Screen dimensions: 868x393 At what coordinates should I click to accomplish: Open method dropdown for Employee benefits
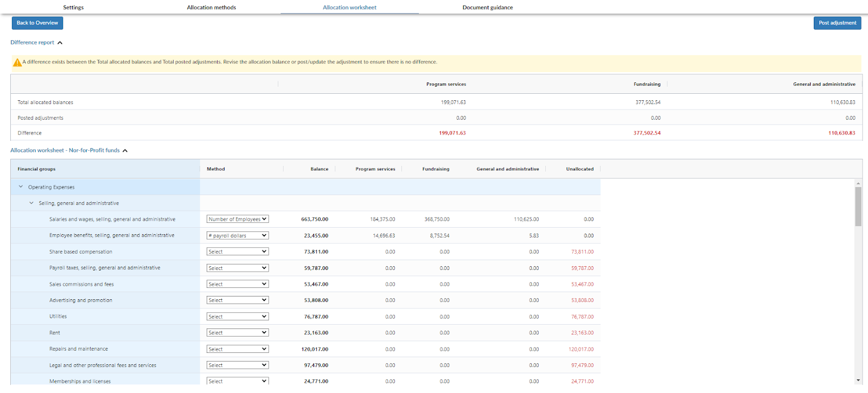tap(238, 236)
